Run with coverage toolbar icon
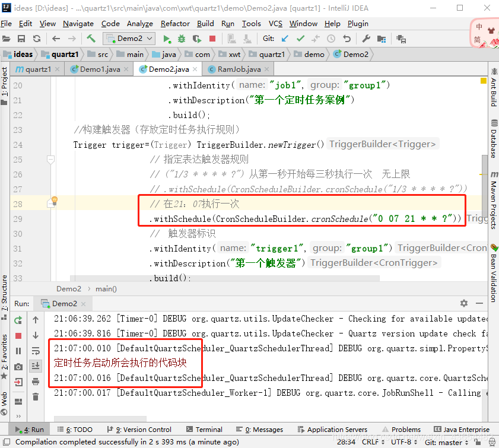 point(197,39)
